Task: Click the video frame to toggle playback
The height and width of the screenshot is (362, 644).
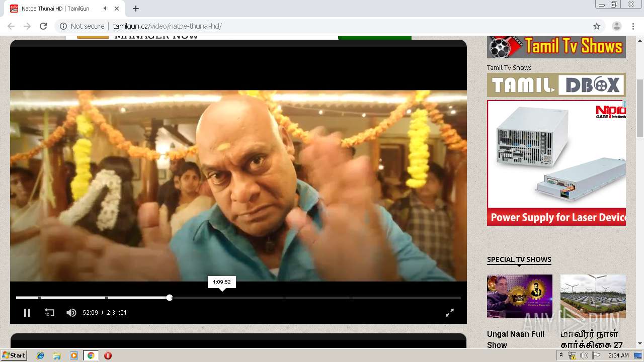Action: click(x=238, y=186)
